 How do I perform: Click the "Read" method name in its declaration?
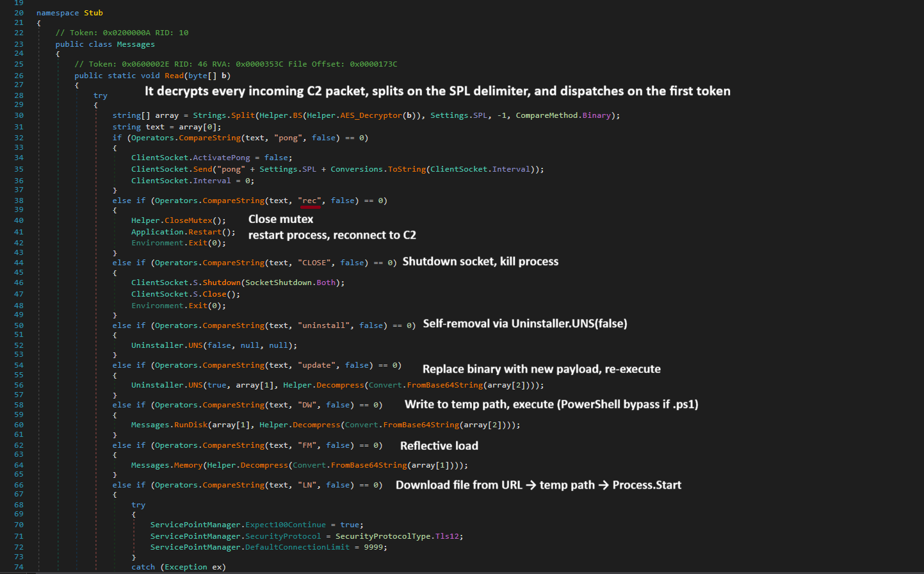pyautogui.click(x=174, y=76)
